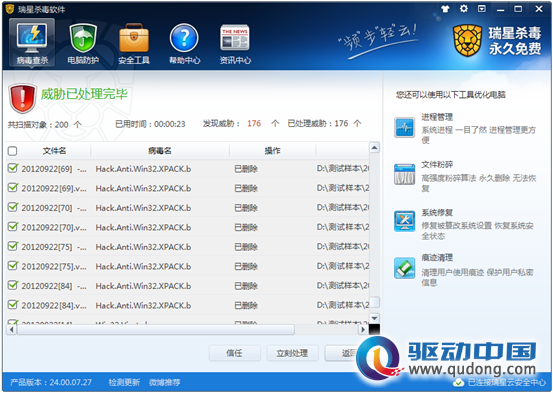Click the 操作 column header
Viewport: 553px width, 393px height.
[272, 151]
